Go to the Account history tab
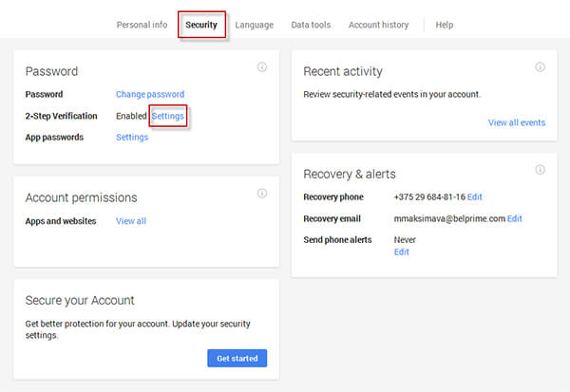Viewport: 570px width, 392px height. tap(378, 25)
